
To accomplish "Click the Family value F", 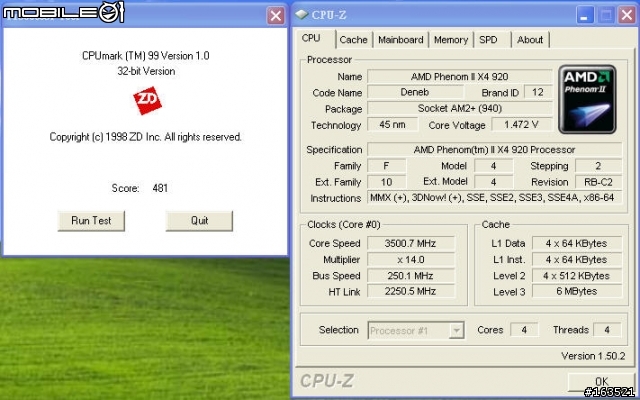I will pos(387,166).
